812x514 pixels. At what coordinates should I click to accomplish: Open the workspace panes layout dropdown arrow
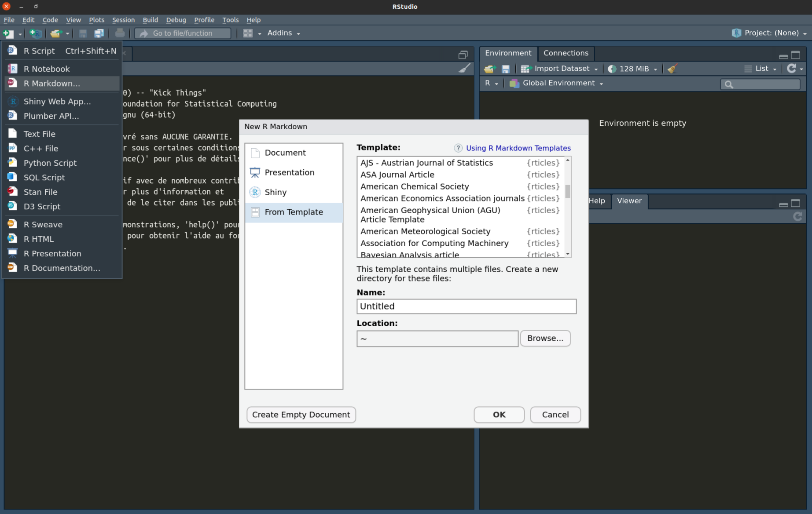[x=260, y=34]
